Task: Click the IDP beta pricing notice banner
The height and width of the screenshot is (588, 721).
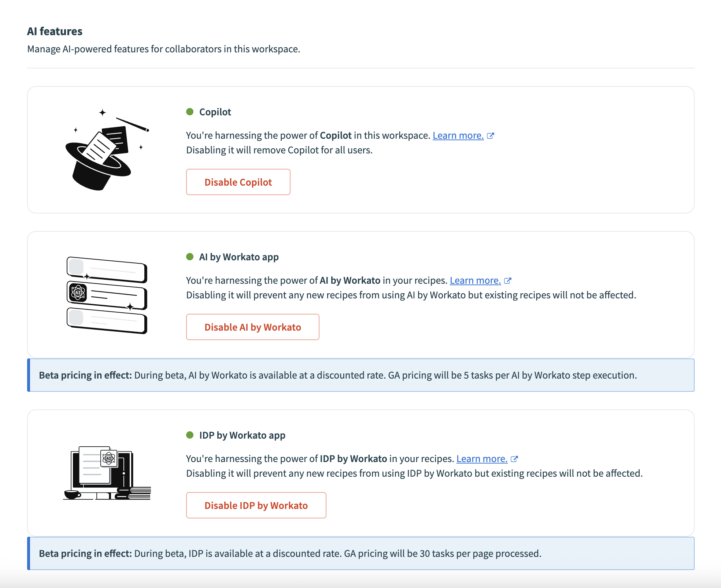Action: click(360, 553)
